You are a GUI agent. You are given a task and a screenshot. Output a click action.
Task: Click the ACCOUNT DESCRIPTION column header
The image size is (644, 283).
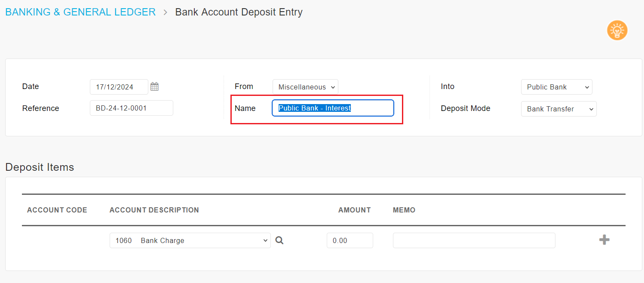point(154,210)
